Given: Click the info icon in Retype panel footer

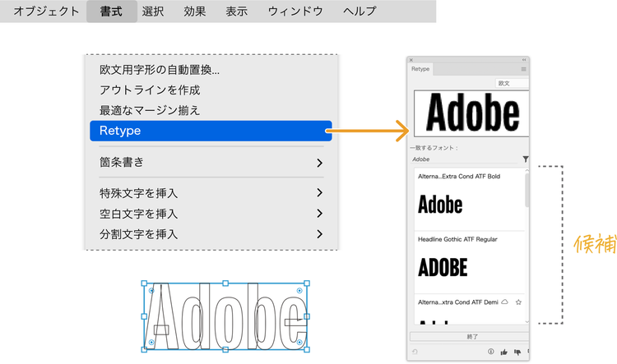Looking at the screenshot, I should [490, 352].
